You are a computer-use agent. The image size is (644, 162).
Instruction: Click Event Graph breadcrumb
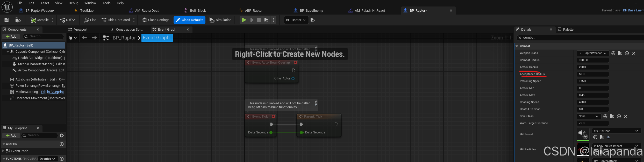pos(157,38)
